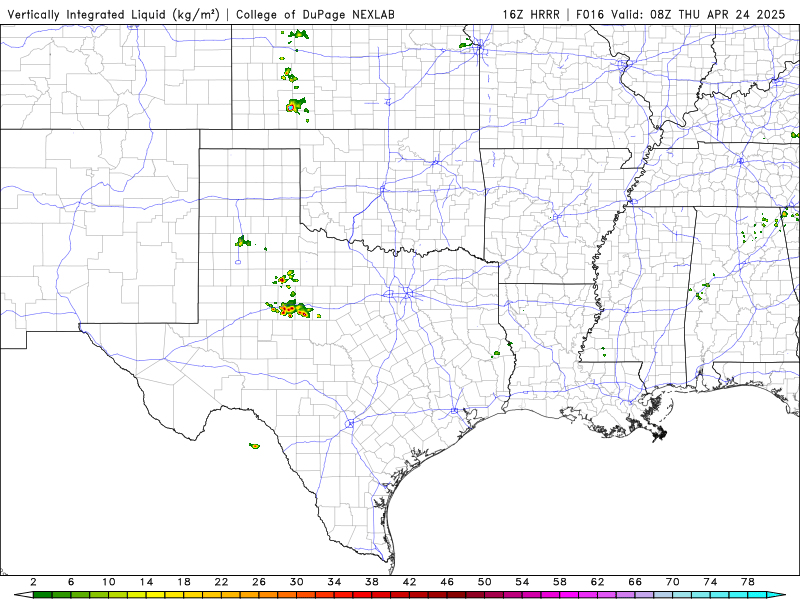Click the 'F016 Valid: 08Z THU APR 24 2025' text

tap(681, 14)
